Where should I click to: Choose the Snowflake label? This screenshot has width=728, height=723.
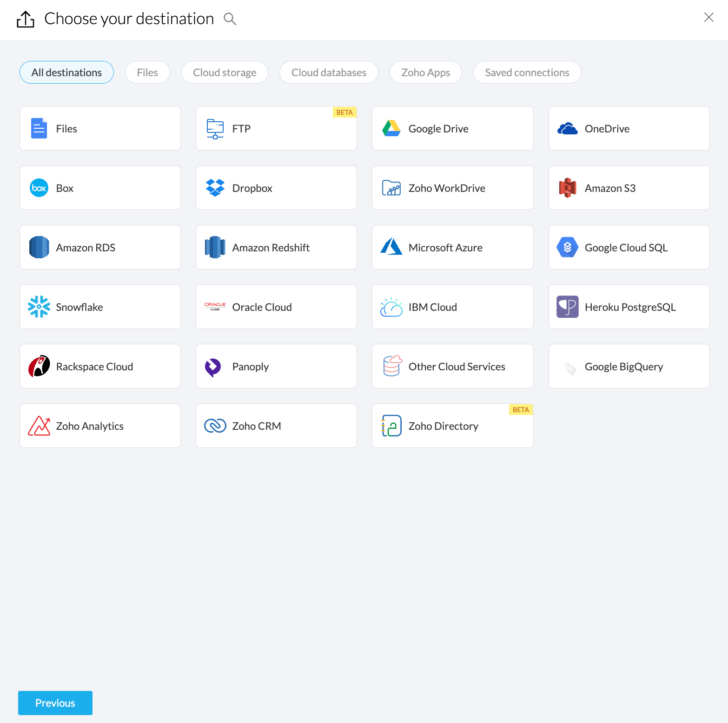(79, 307)
